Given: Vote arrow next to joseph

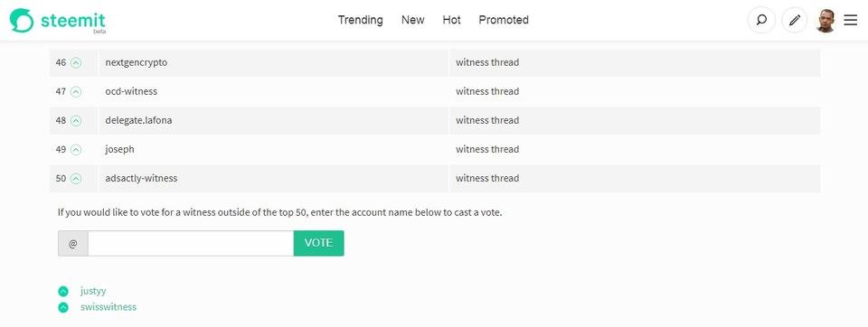Looking at the screenshot, I should click(76, 149).
